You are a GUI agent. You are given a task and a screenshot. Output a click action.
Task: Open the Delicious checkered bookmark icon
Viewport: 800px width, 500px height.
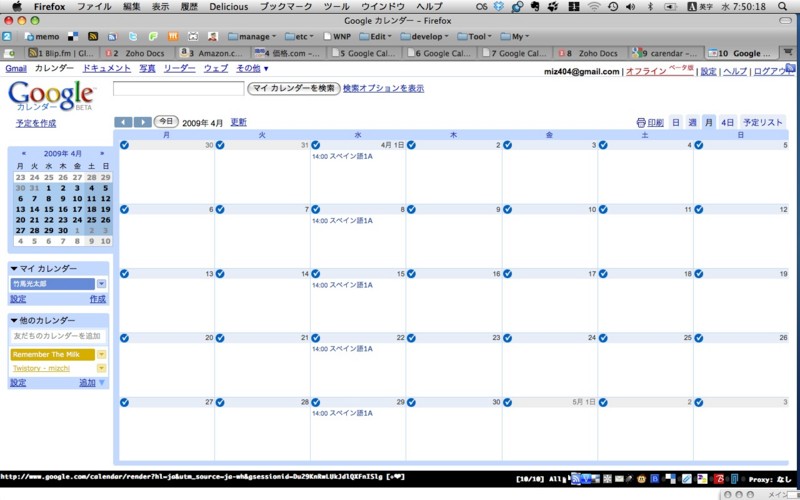tap(73, 36)
